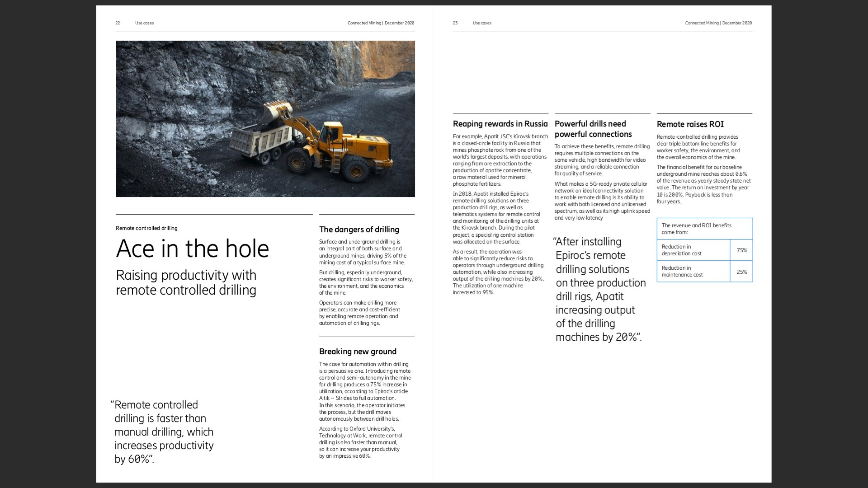Image resolution: width=868 pixels, height=488 pixels.
Task: Click 'The dangers of drilling' heading
Action: [x=359, y=230]
